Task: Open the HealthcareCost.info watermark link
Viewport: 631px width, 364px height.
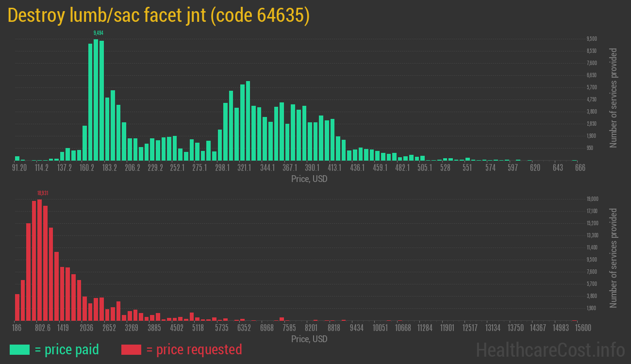Action: point(550,349)
